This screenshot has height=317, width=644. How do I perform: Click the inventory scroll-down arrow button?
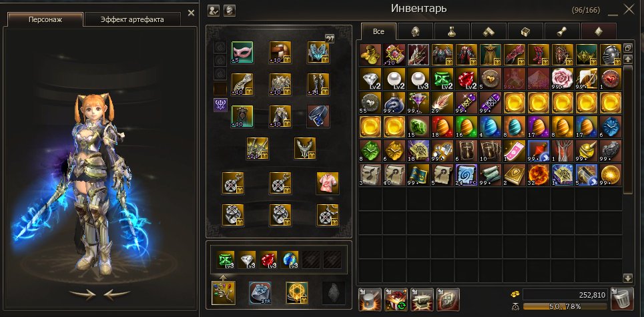[627, 278]
